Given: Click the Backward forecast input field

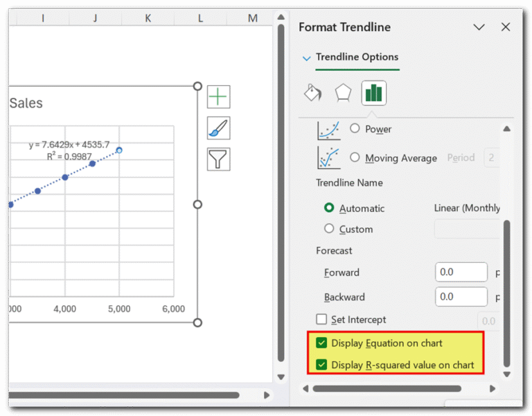Looking at the screenshot, I should [x=461, y=297].
